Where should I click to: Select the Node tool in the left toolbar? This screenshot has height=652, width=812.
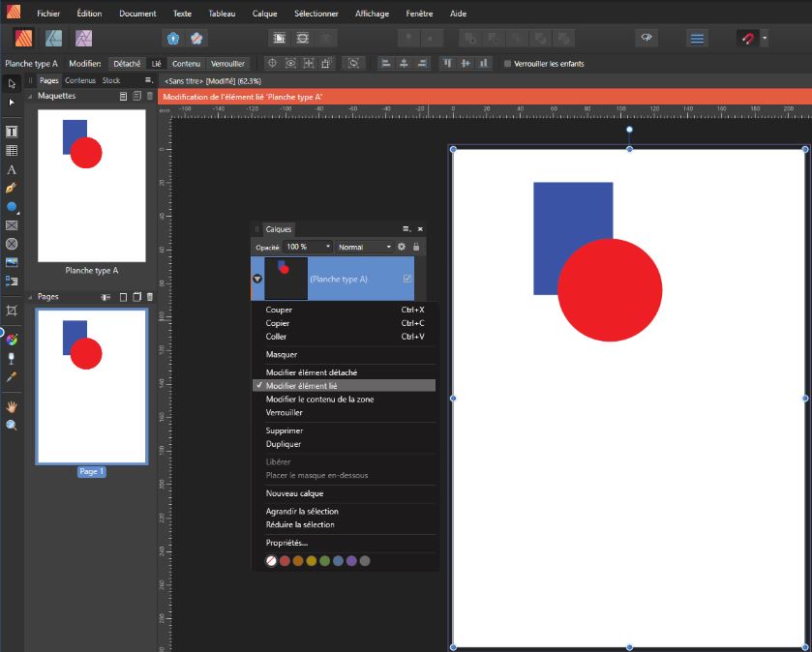tap(12, 103)
